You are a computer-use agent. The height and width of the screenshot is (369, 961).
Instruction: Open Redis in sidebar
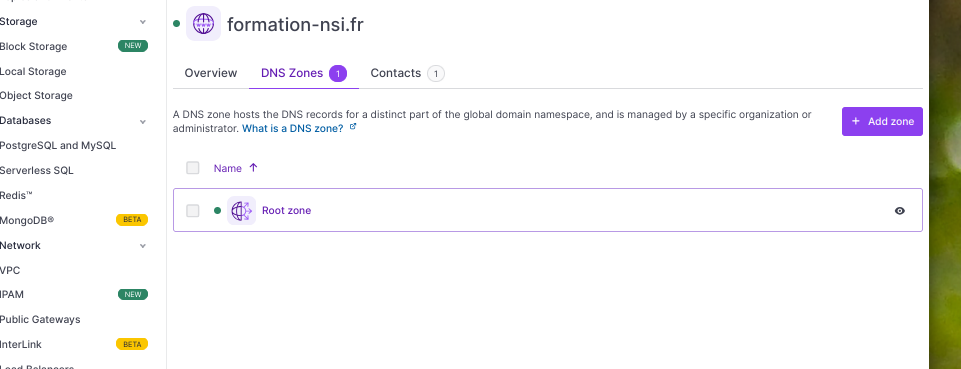[x=16, y=196]
